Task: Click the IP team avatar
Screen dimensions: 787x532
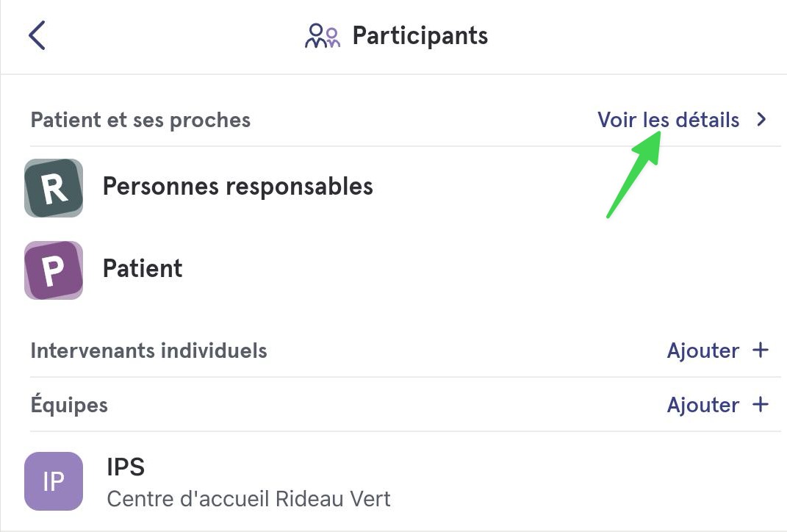Action: (54, 481)
